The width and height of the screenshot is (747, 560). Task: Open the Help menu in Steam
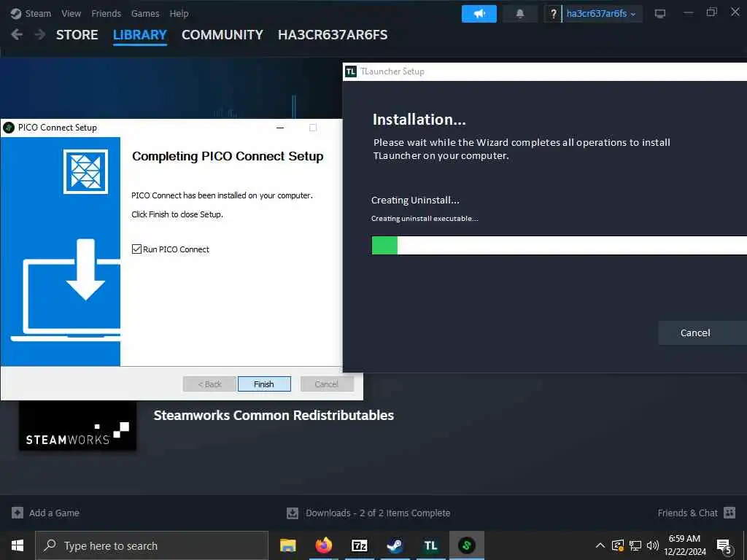[x=179, y=13]
